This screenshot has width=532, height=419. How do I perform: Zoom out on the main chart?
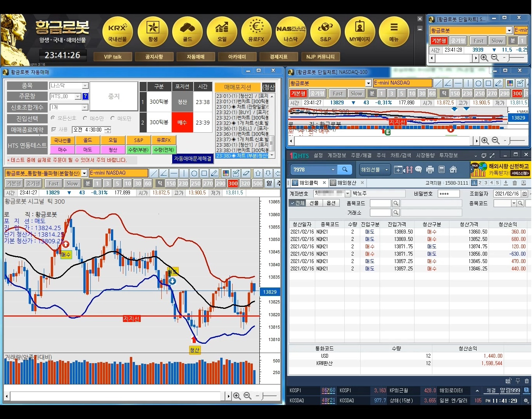pyautogui.click(x=247, y=396)
